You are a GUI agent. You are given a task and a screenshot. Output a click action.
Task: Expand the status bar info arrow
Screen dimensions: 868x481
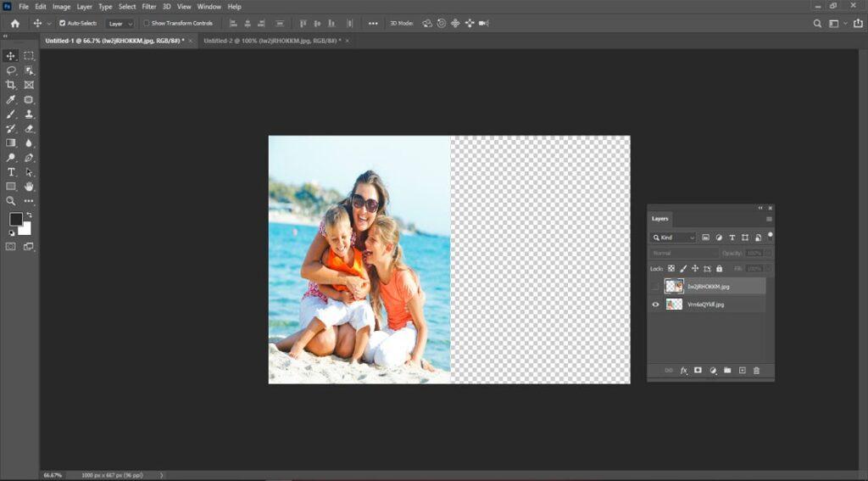click(x=162, y=475)
